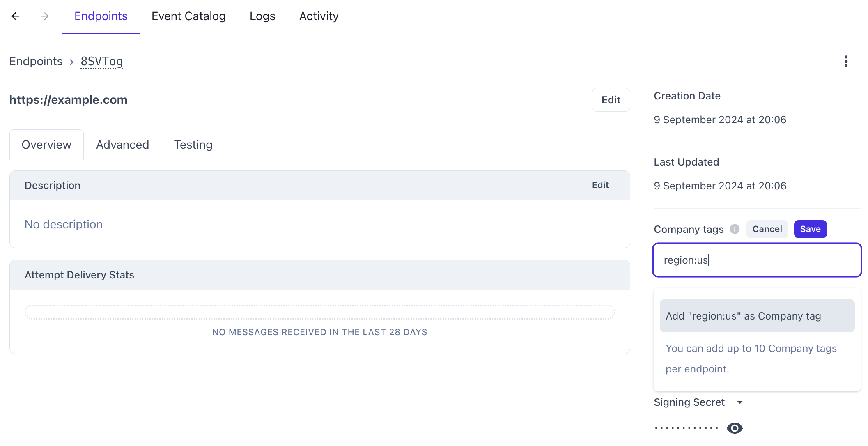Return to the Overview tab
The height and width of the screenshot is (446, 868).
(46, 145)
